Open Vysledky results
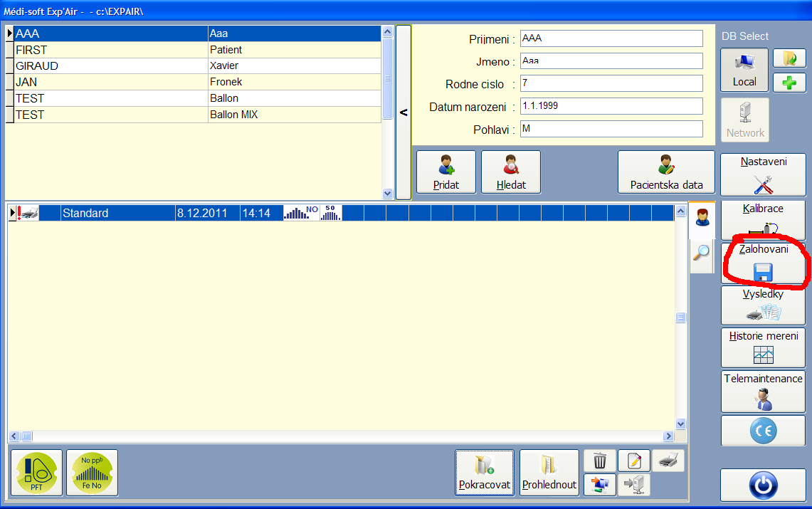The image size is (812, 509). tap(764, 305)
